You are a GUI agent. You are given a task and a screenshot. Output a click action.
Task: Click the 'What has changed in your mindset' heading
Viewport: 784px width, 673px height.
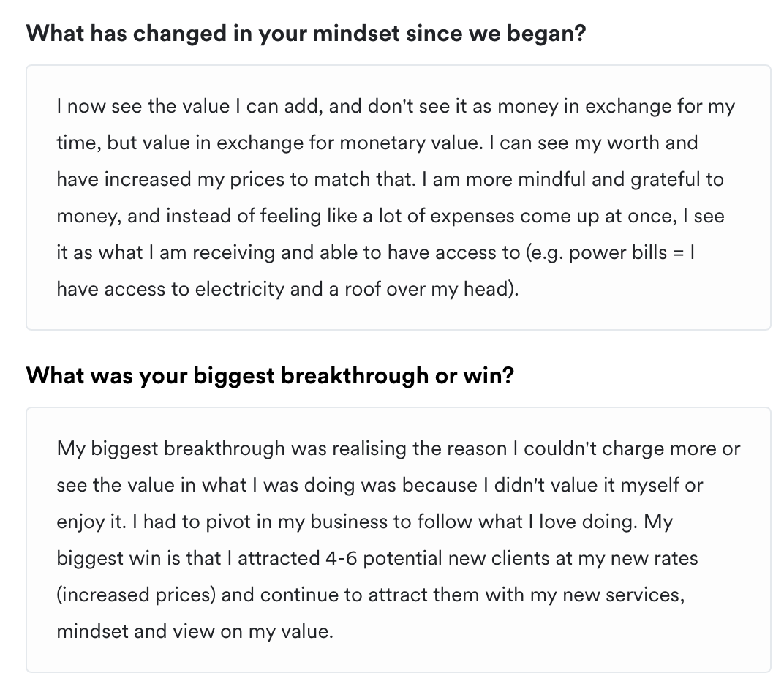(x=306, y=34)
